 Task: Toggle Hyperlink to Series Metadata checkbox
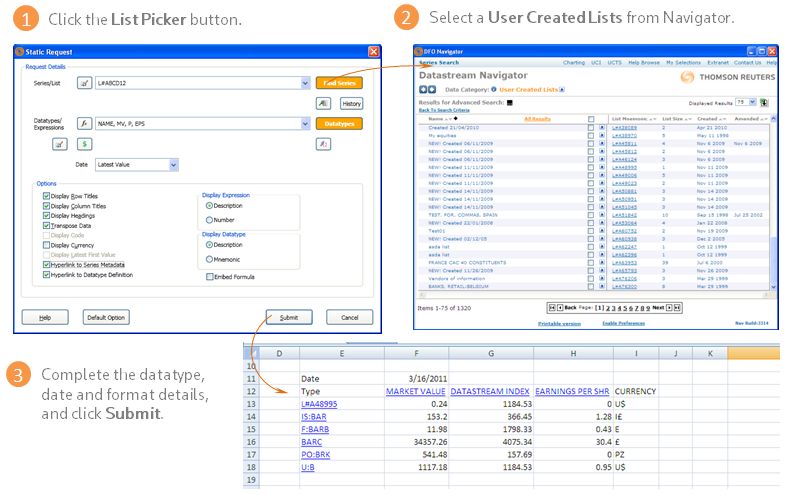click(46, 265)
